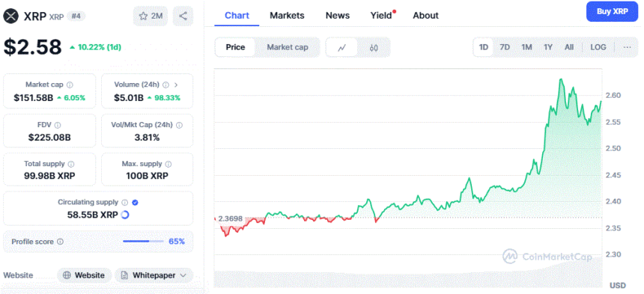Expand the Whitepaper dropdown

[154, 275]
